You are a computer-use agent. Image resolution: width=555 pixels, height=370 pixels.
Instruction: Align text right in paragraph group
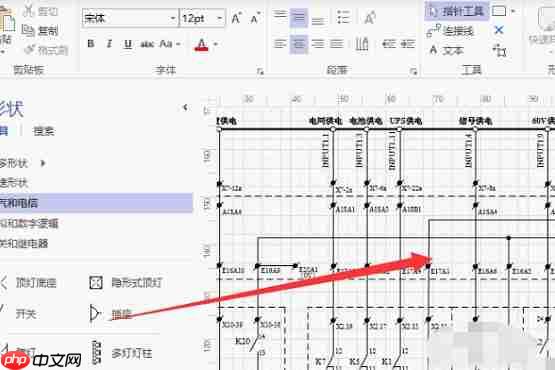pyautogui.click(x=318, y=44)
